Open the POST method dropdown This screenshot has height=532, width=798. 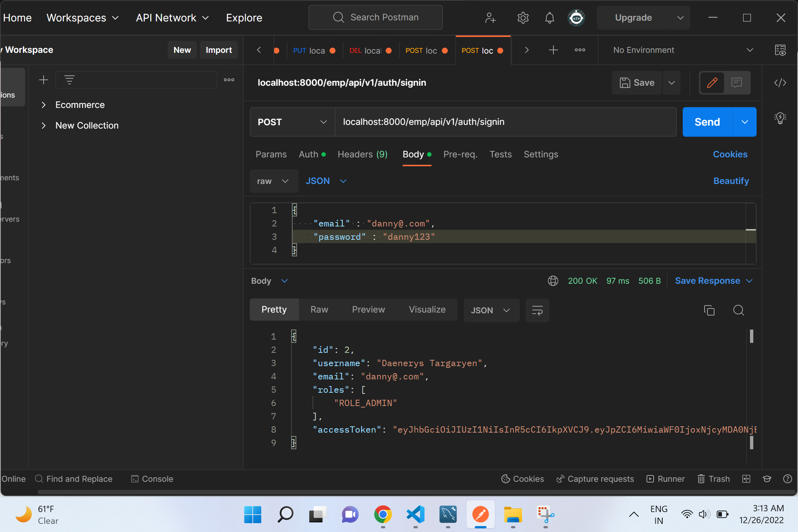pos(291,122)
